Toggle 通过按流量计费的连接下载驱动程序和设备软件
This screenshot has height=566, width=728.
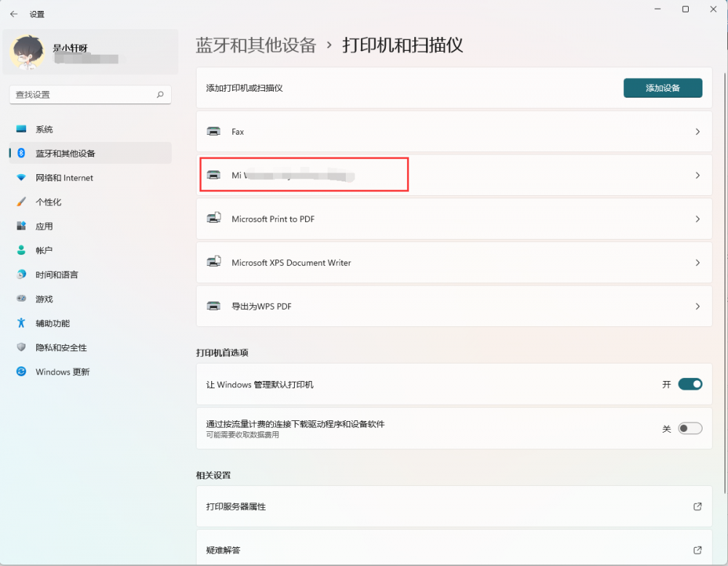[x=689, y=428]
